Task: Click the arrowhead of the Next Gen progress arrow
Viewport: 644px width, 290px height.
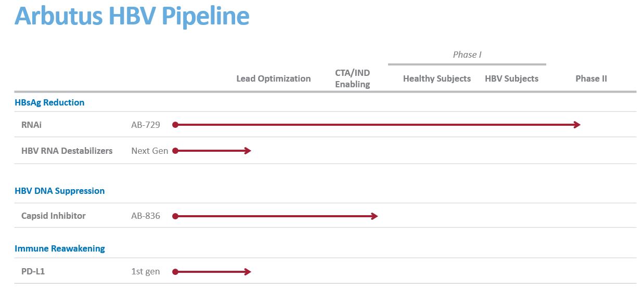Action: point(248,151)
